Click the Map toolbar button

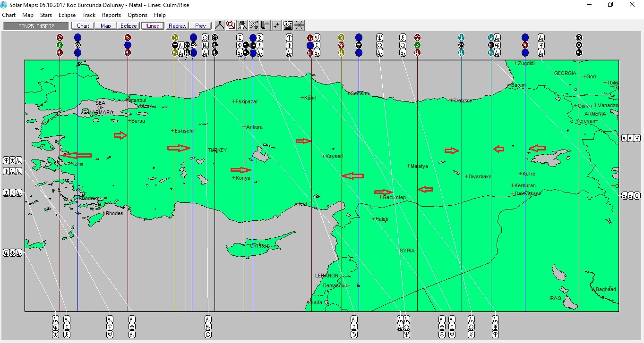[105, 26]
